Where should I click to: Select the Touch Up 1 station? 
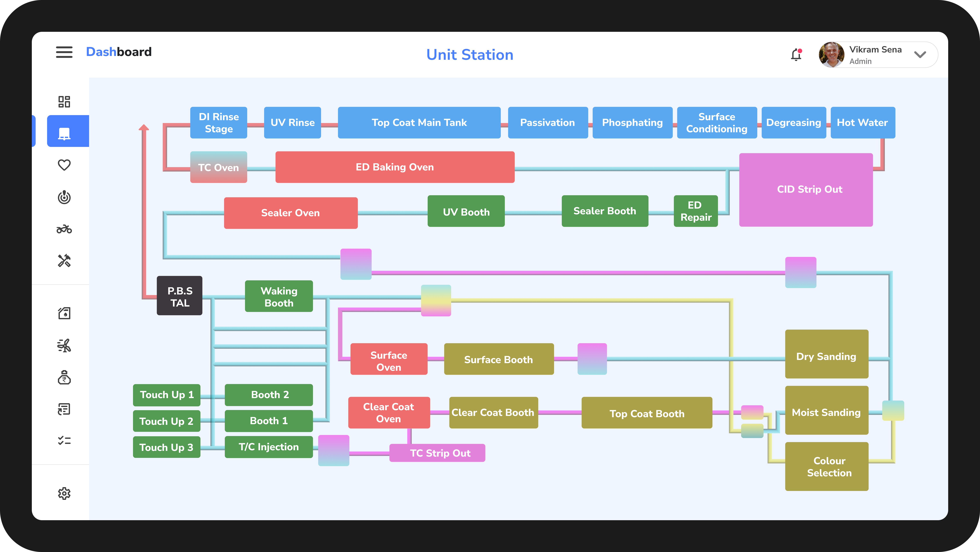coord(167,395)
